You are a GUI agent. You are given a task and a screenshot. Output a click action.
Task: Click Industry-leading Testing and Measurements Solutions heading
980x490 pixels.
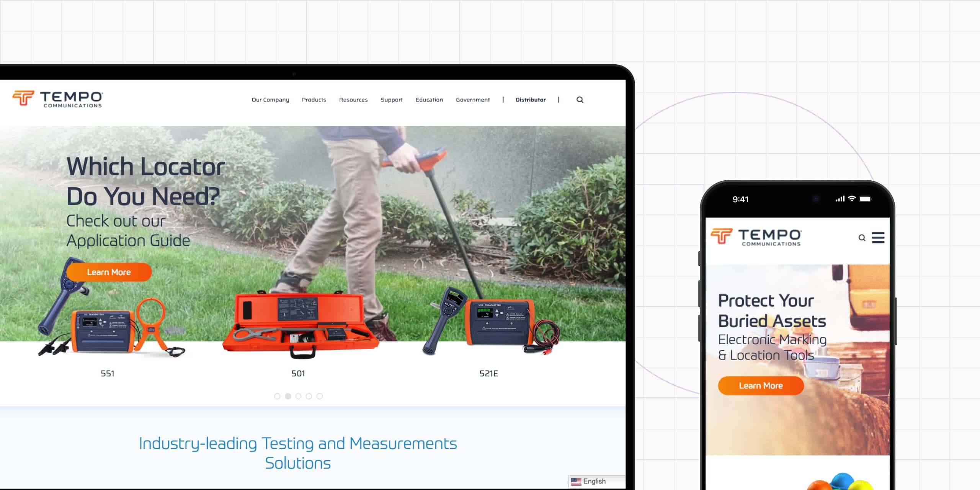[x=298, y=453]
